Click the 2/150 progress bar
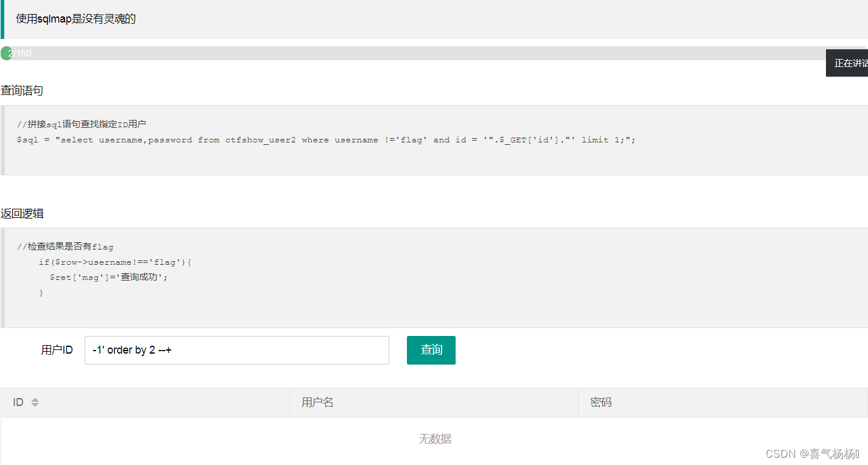 434,54
